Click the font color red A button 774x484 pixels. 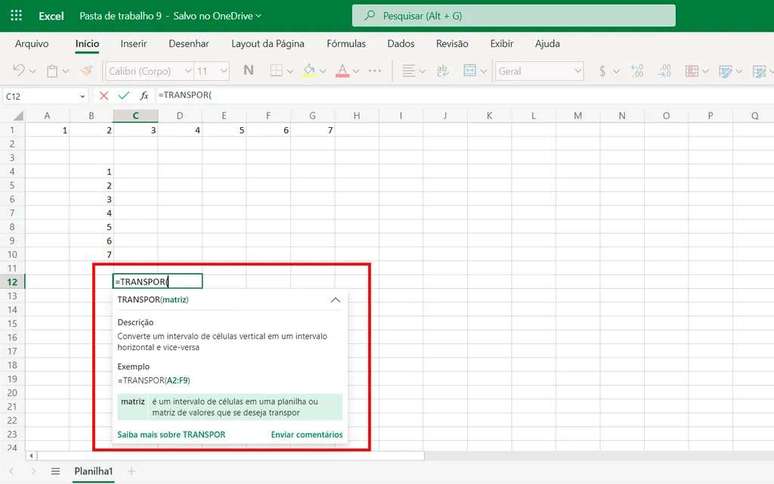pos(342,71)
